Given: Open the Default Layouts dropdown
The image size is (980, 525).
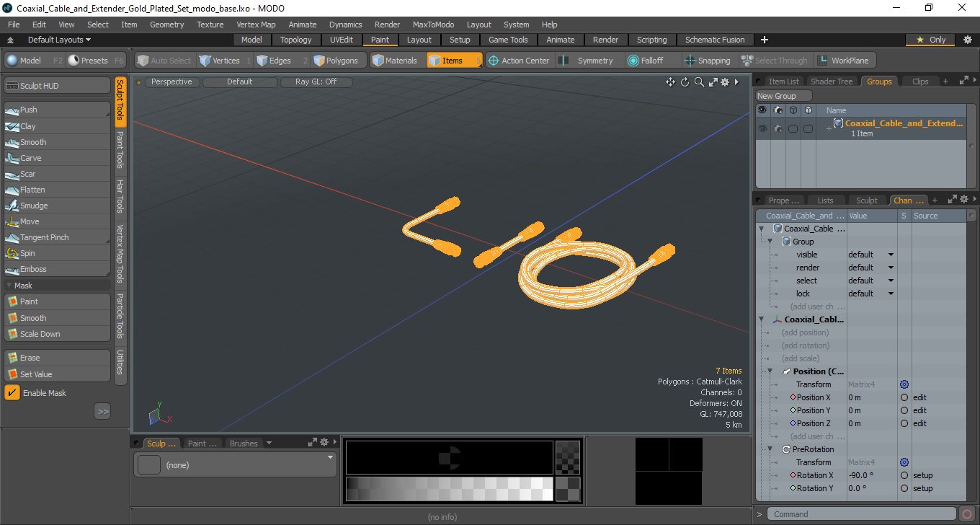Looking at the screenshot, I should pyautogui.click(x=59, y=40).
